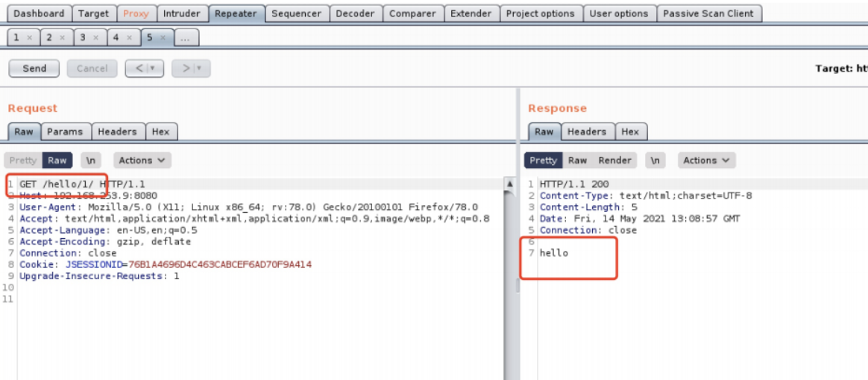Toggle Response non-printable characters \n button

pos(655,160)
